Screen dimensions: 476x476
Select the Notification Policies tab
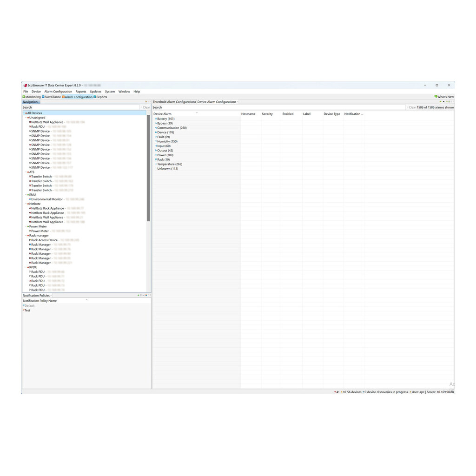tap(36, 295)
